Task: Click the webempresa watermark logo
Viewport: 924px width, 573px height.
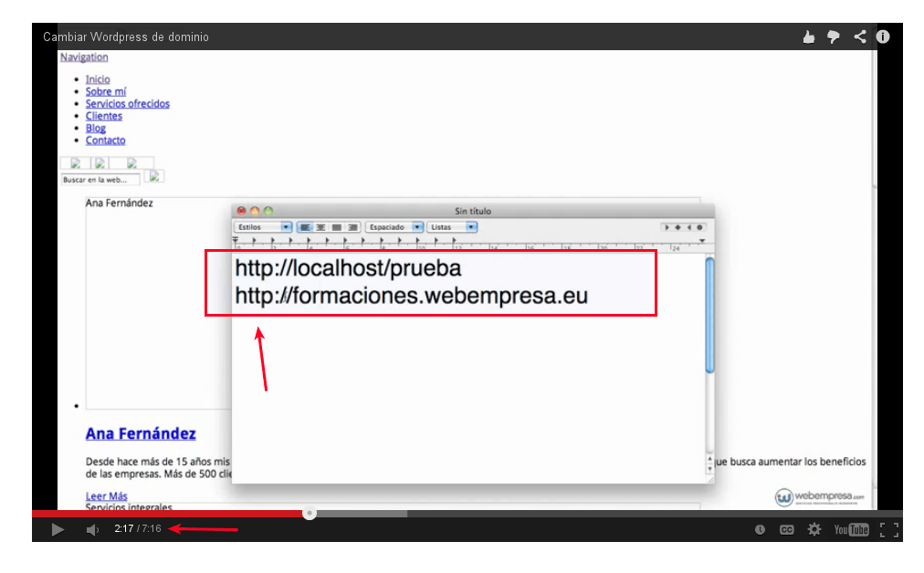Action: pyautogui.click(x=819, y=497)
